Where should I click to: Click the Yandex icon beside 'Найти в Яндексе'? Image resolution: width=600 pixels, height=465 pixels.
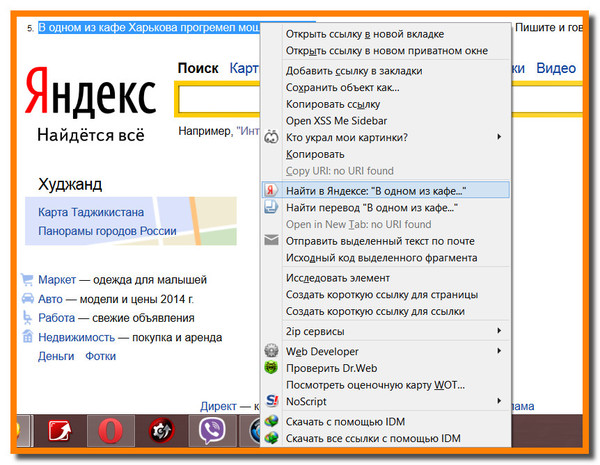(x=271, y=190)
